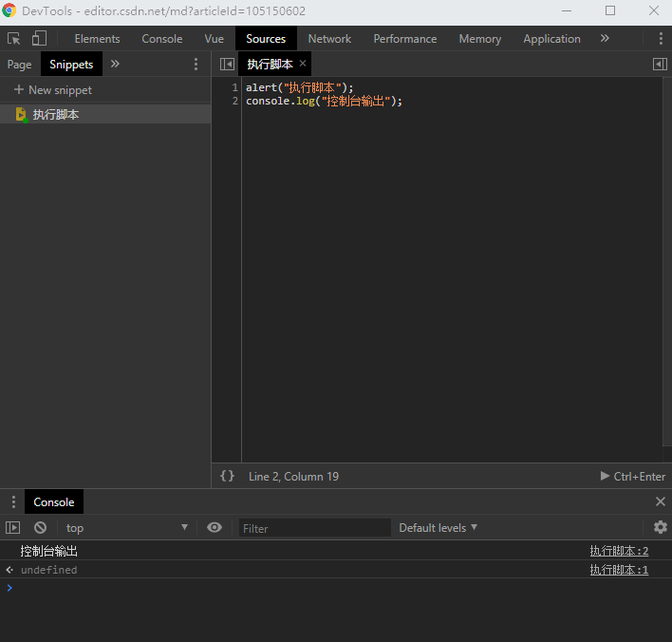Open the drawer three-dot menu icon
The height and width of the screenshot is (642, 672).
point(13,501)
